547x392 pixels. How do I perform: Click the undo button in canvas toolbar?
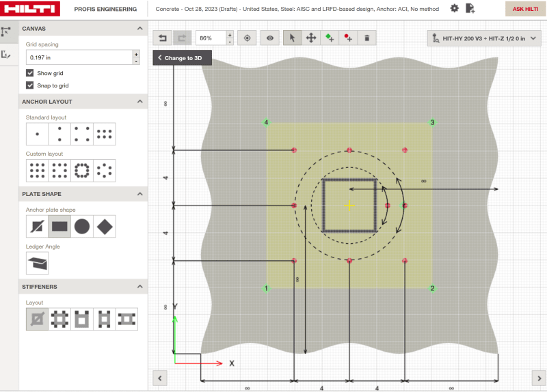pyautogui.click(x=162, y=38)
